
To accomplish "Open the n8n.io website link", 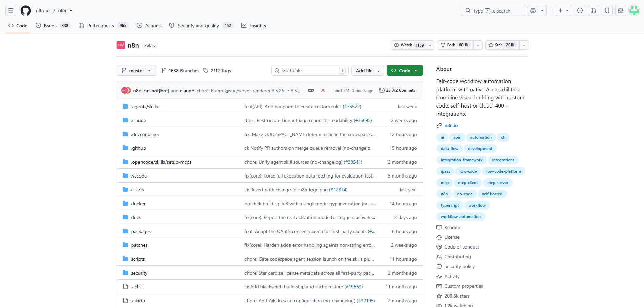I will point(451,125).
